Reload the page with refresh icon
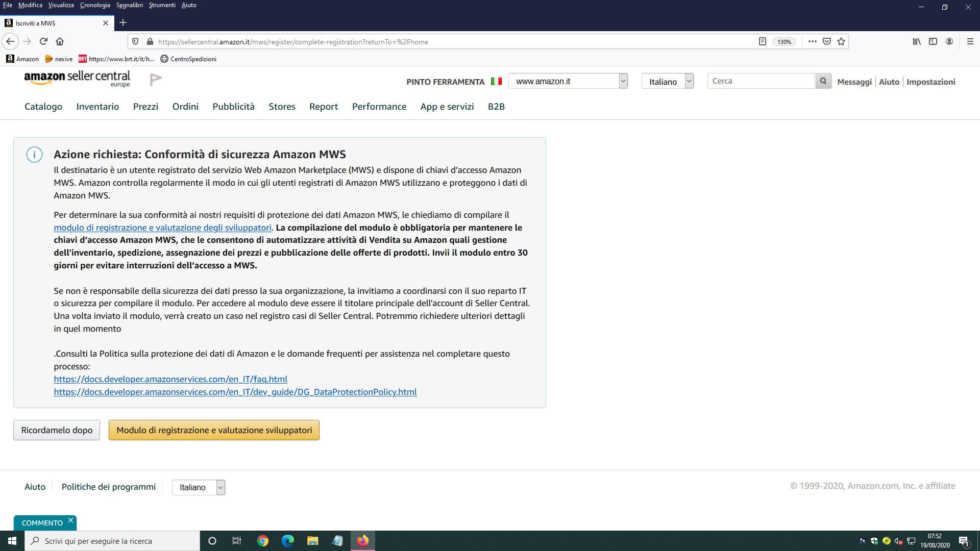 (x=43, y=41)
